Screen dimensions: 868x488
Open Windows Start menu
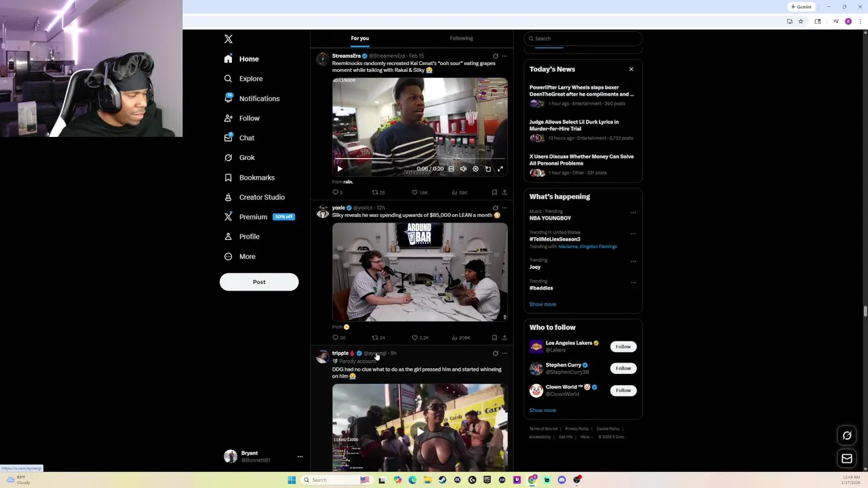pos(292,480)
